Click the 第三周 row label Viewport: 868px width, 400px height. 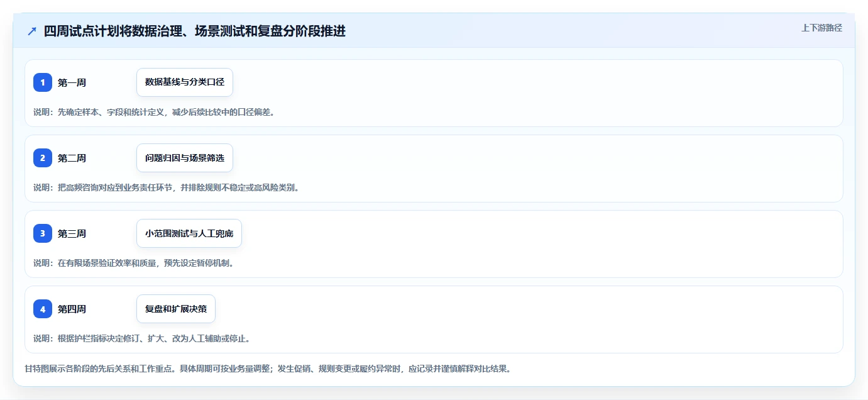click(x=72, y=233)
